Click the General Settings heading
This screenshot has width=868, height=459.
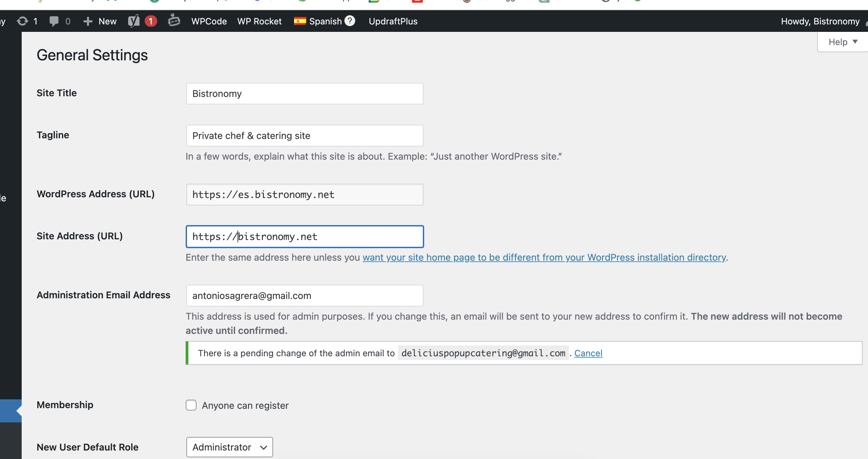pos(92,55)
